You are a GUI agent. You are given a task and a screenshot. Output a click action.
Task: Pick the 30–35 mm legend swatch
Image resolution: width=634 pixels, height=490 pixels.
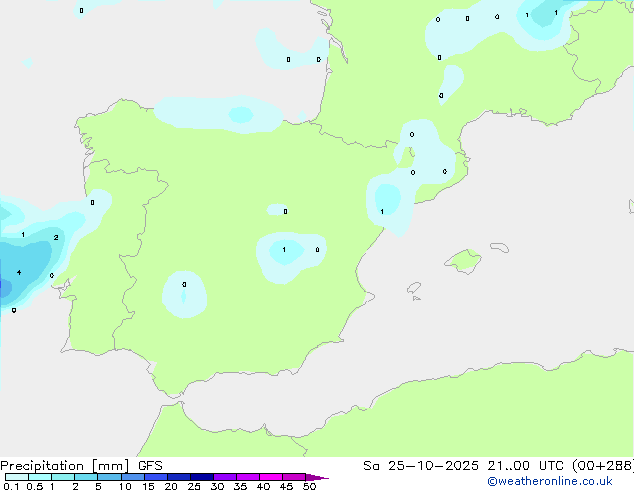(225, 477)
